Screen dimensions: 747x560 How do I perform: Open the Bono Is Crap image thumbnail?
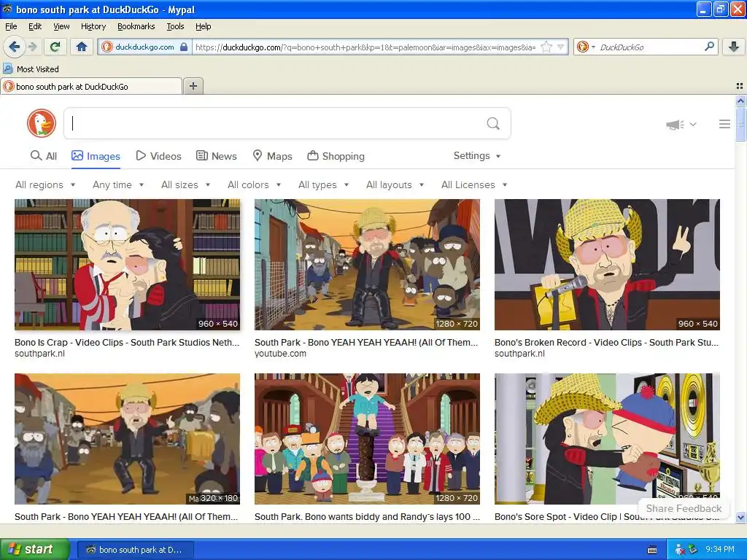tap(127, 264)
